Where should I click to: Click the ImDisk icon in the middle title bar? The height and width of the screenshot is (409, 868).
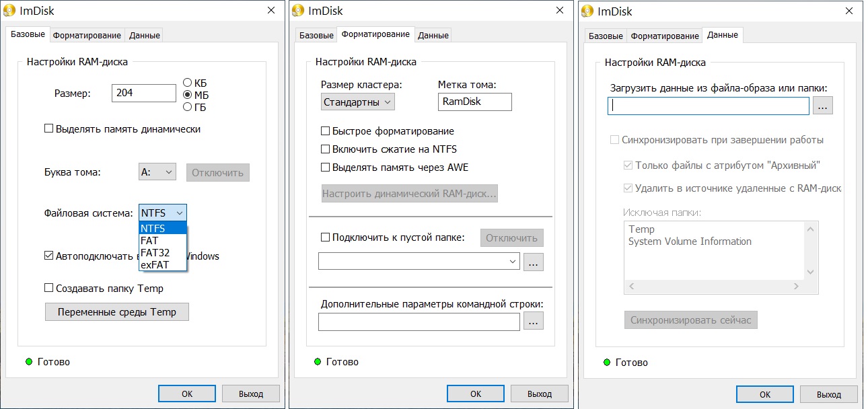pos(299,11)
